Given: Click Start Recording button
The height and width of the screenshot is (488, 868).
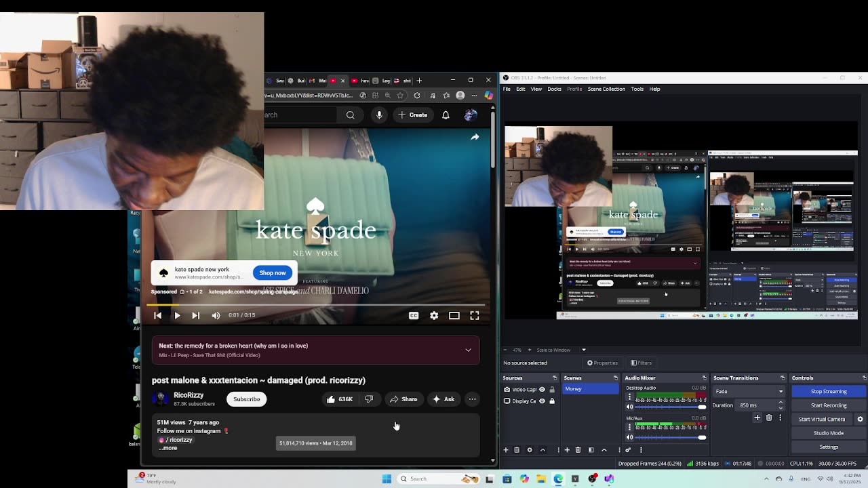Looking at the screenshot, I should tap(829, 405).
